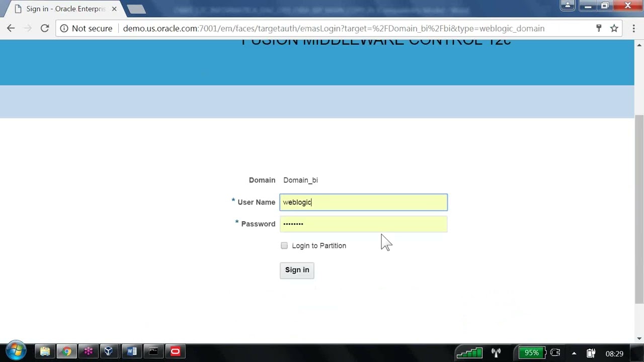This screenshot has width=644, height=362.
Task: Click the Login to Partition label
Action: 319,246
